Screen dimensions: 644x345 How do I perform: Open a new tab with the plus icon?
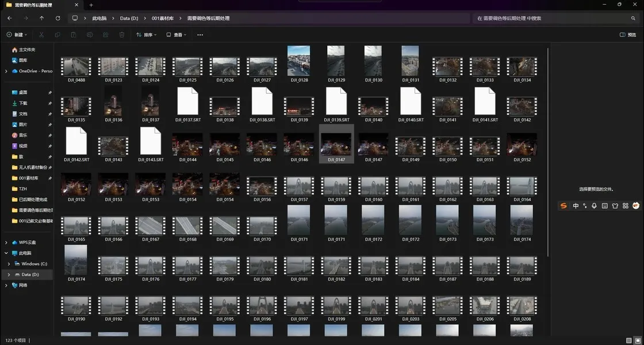point(91,5)
